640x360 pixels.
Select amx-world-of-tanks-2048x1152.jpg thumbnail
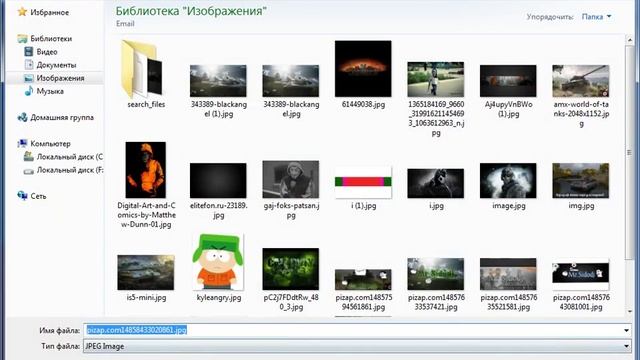pyautogui.click(x=580, y=81)
